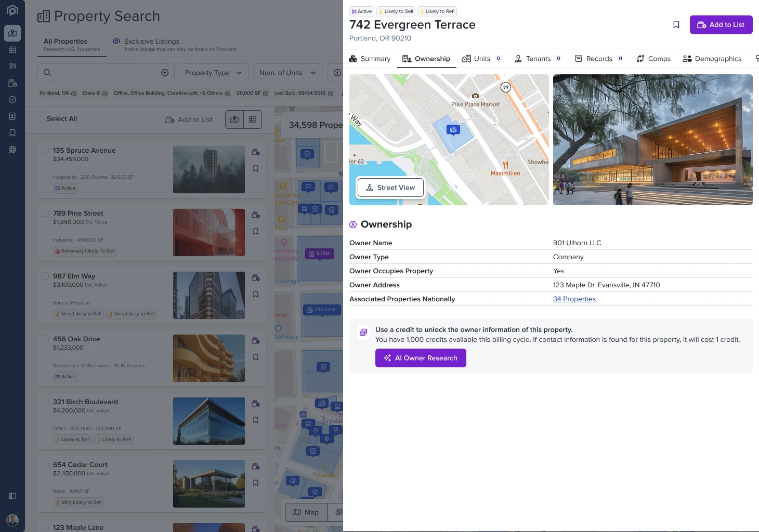This screenshot has width=759, height=532.
Task: Click the info icon next to Num. of Units
Action: (x=337, y=73)
